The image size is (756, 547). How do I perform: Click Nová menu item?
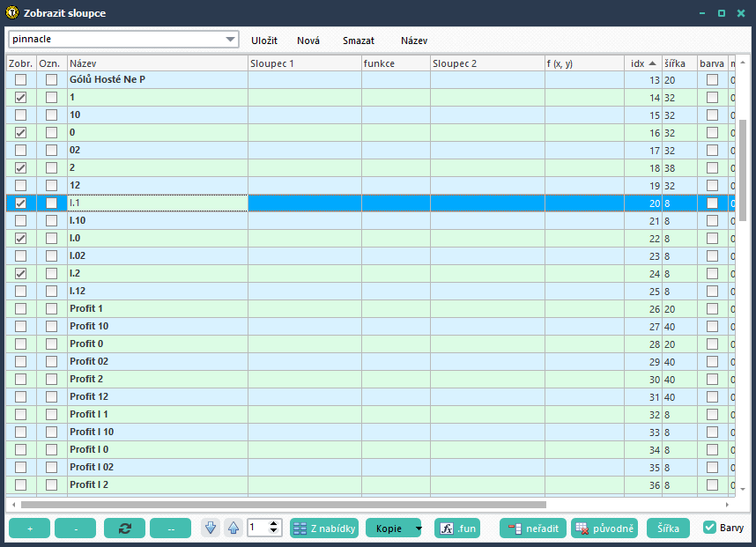(x=308, y=41)
